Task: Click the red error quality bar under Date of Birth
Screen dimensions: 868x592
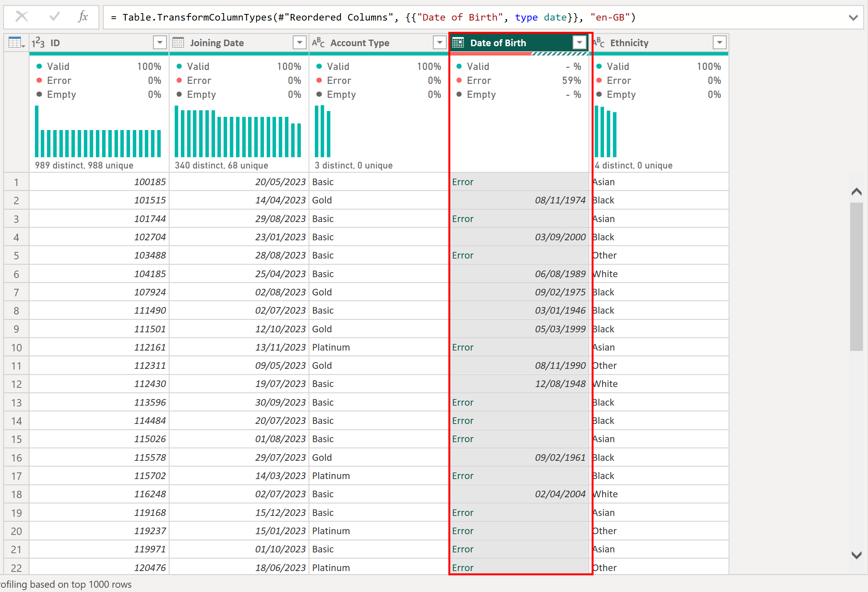Action: coord(490,54)
